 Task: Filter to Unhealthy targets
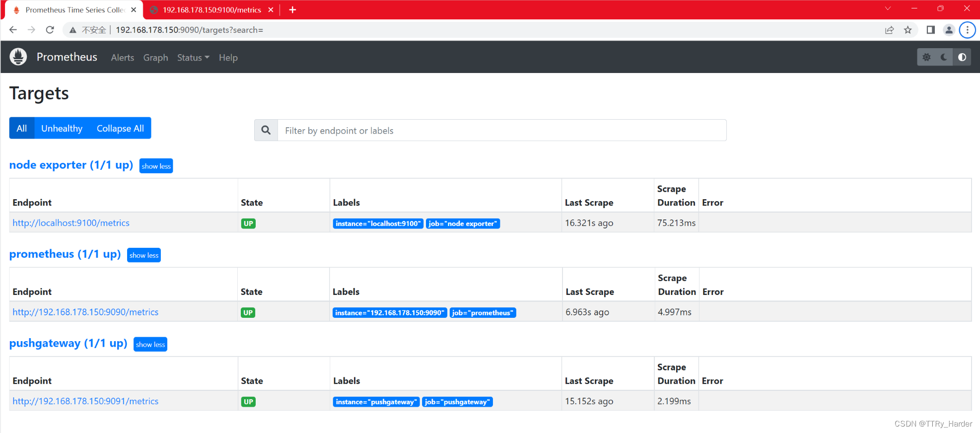coord(62,128)
